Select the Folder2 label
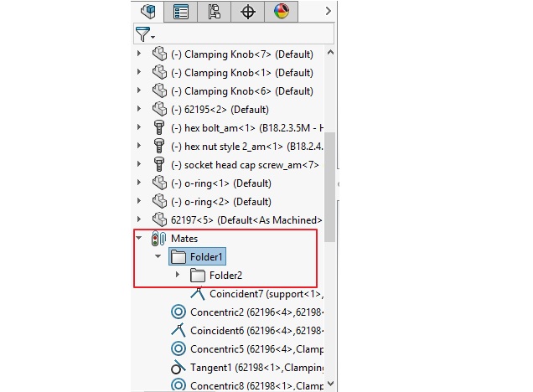 click(225, 275)
